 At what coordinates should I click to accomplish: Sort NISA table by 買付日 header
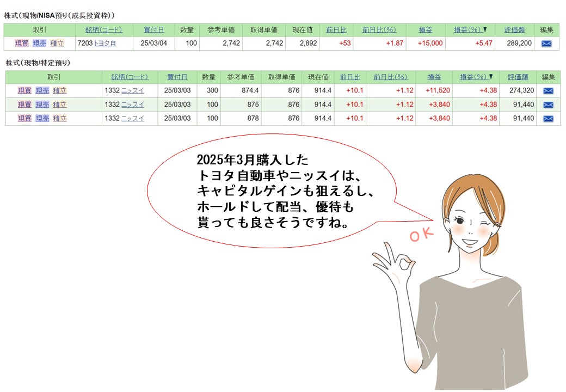(x=154, y=30)
